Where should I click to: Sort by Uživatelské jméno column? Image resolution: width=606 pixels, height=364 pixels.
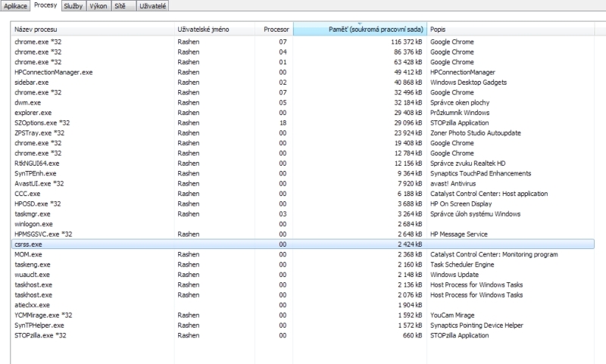203,29
